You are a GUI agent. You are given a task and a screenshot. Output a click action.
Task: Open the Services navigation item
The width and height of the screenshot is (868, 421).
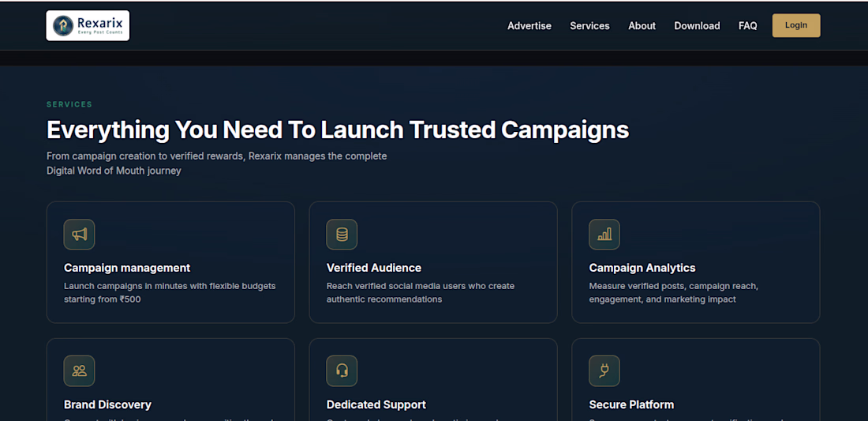click(589, 26)
